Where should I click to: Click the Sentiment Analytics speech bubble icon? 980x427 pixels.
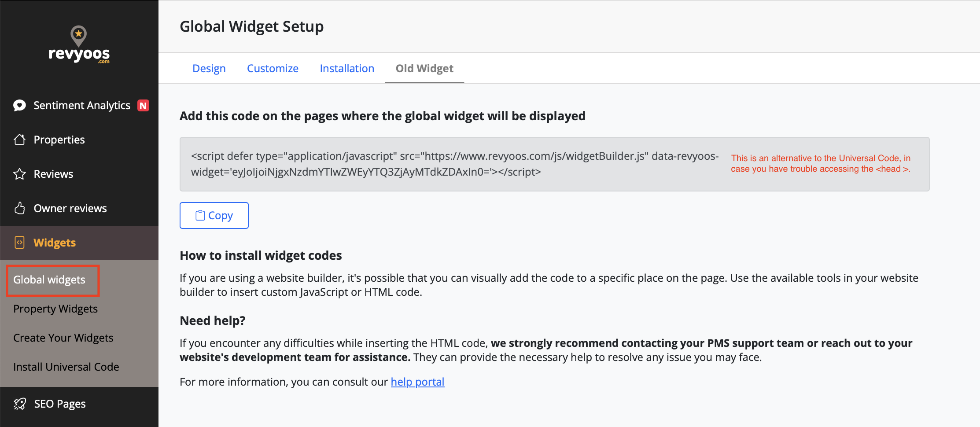click(20, 106)
